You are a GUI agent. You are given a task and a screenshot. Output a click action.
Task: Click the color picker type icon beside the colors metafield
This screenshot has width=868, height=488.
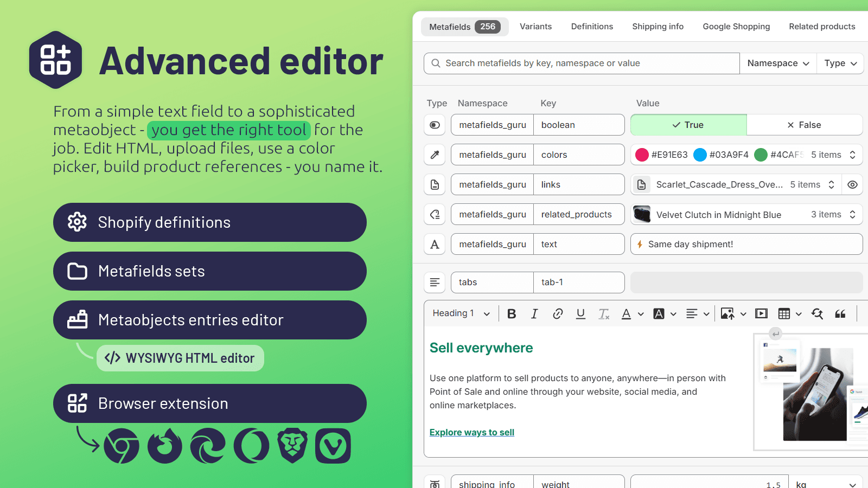(435, 155)
